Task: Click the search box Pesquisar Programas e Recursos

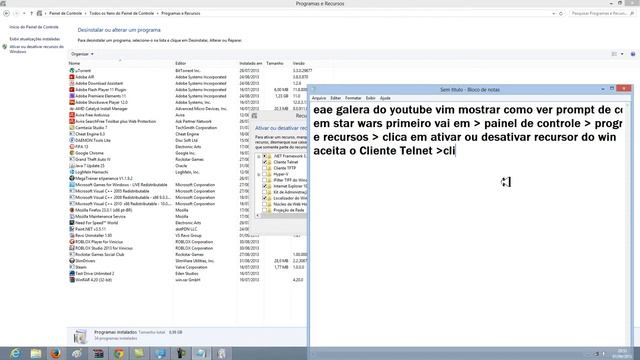Action: tap(602, 13)
